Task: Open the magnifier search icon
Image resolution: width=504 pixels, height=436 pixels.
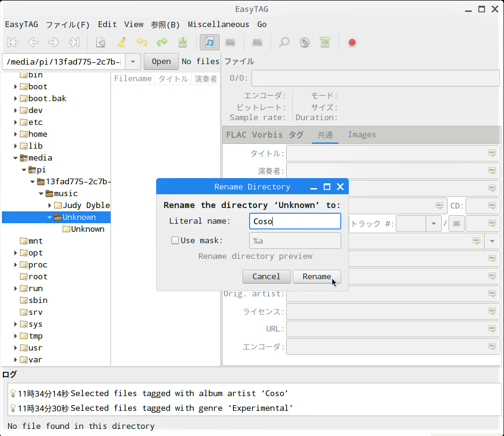Action: pyautogui.click(x=284, y=42)
